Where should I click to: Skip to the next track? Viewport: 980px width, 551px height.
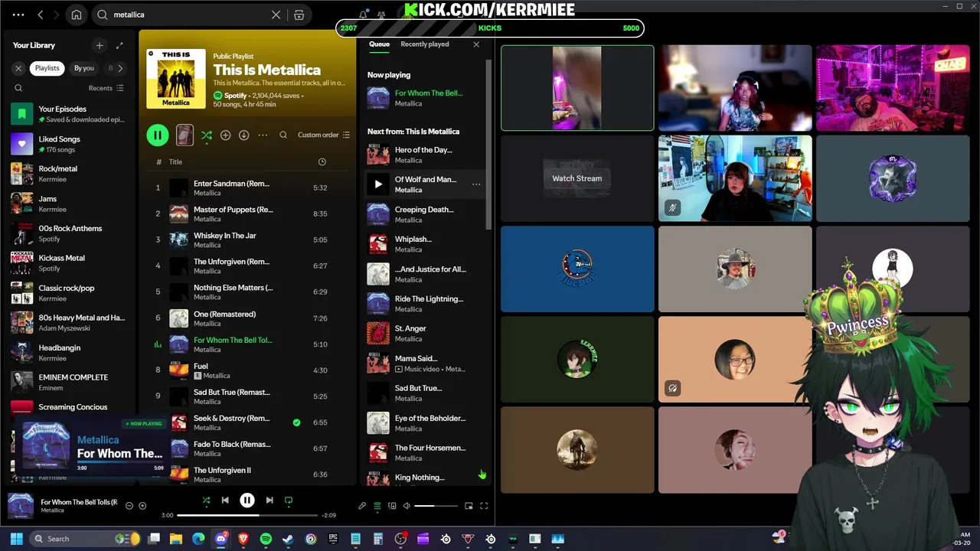[x=269, y=500]
